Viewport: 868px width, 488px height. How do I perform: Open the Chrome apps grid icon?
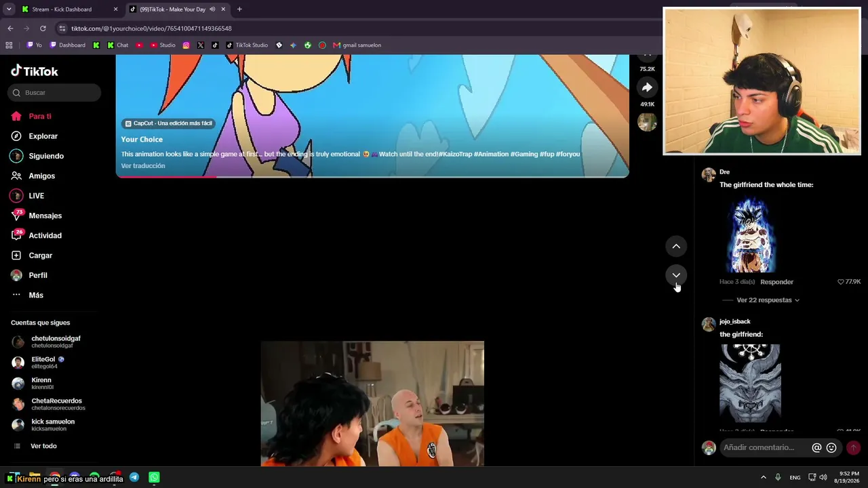[x=9, y=45]
